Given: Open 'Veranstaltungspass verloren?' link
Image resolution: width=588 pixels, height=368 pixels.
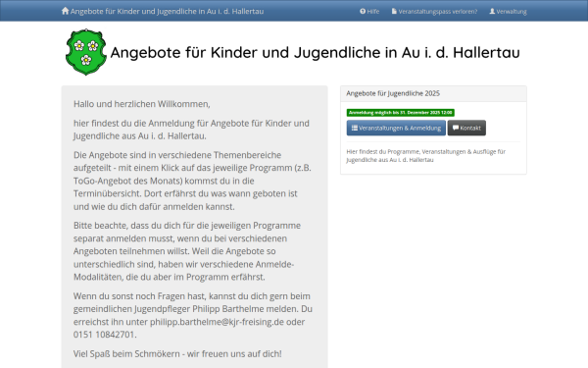Looking at the screenshot, I should point(434,11).
